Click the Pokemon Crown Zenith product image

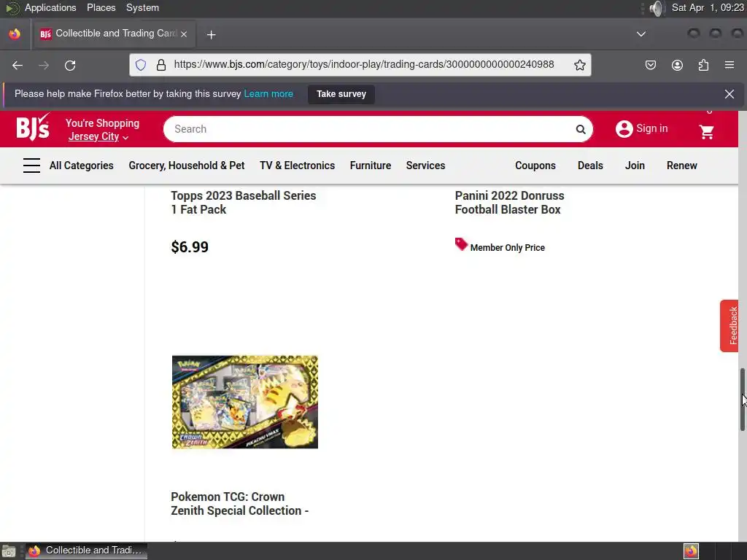coord(245,402)
